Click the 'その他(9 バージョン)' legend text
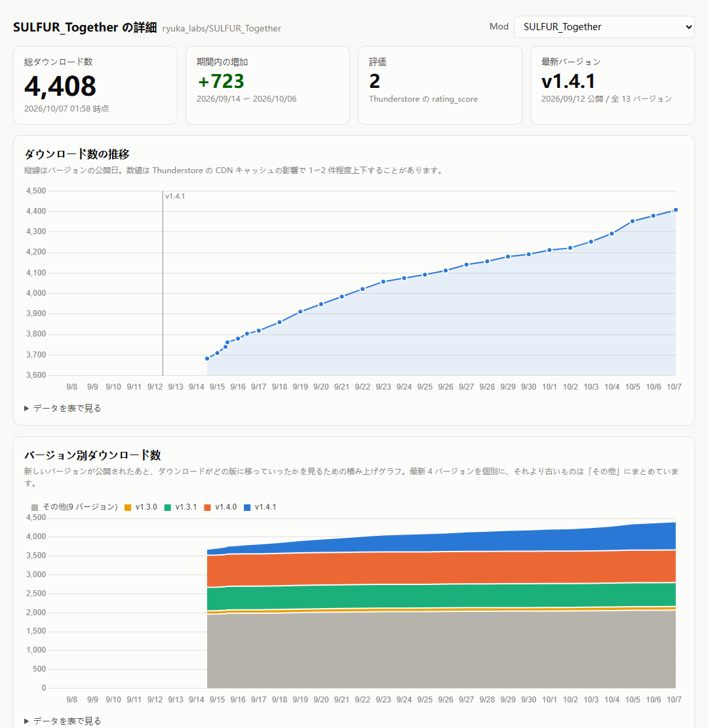The width and height of the screenshot is (708, 728). point(80,507)
